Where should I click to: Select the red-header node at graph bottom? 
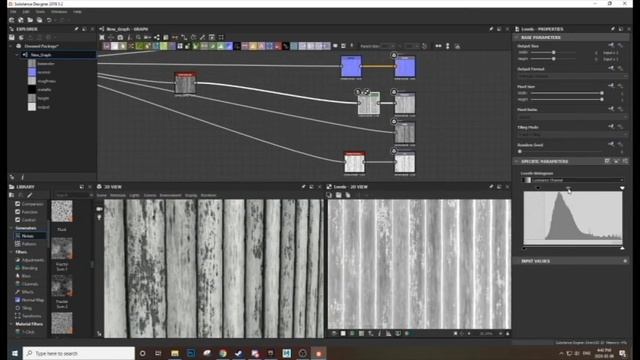354,163
